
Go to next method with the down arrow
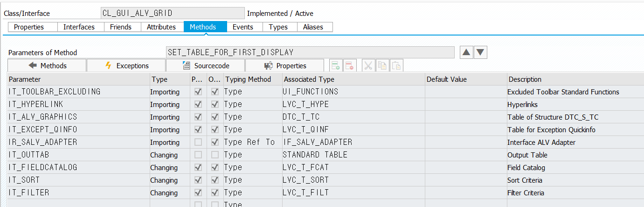(481, 52)
